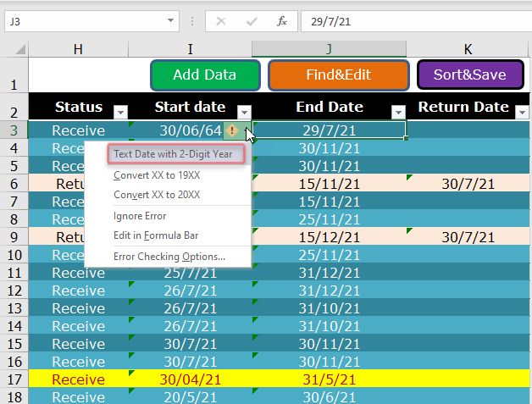Select Ignore Error from the menu
Image resolution: width=532 pixels, height=404 pixels.
tap(140, 216)
